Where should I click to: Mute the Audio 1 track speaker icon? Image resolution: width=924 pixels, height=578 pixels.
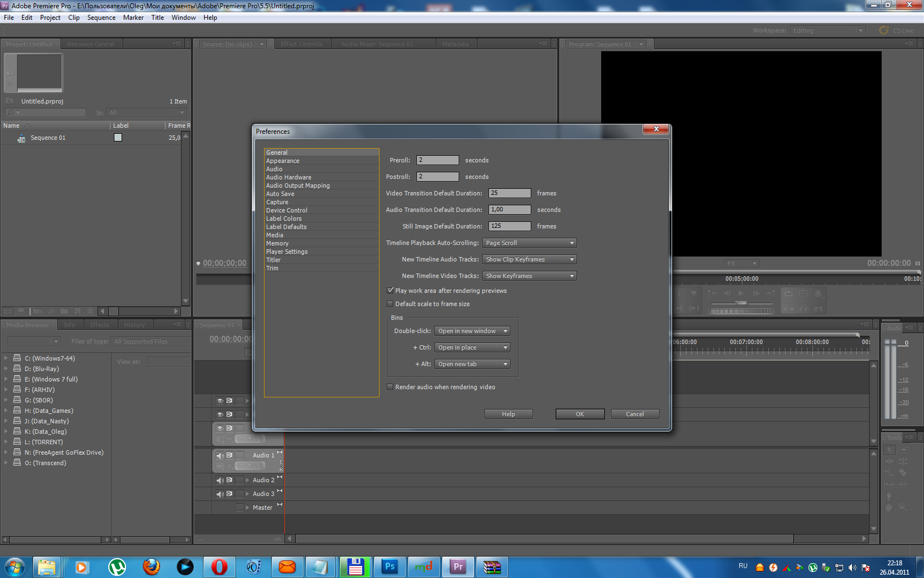220,455
